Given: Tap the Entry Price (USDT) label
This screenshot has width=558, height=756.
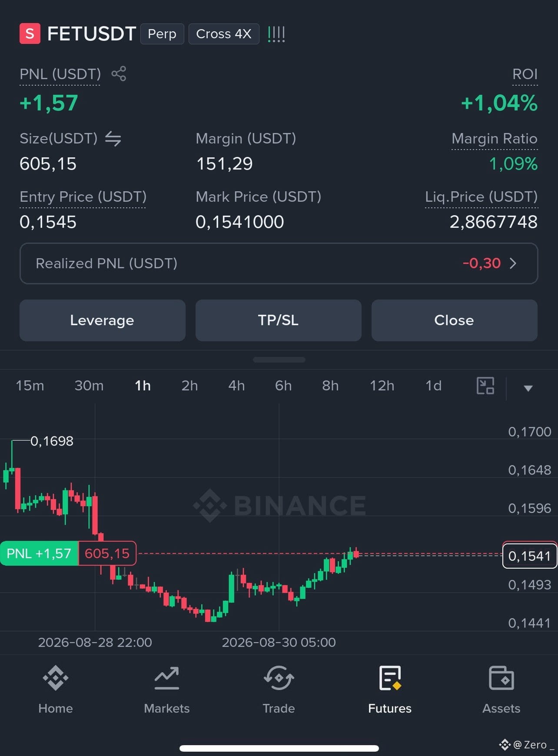Looking at the screenshot, I should tap(83, 197).
